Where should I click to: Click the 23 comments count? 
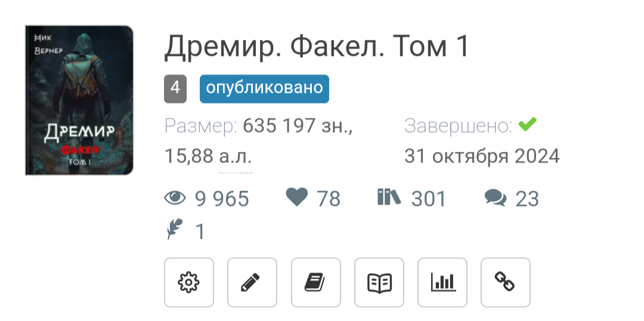(527, 199)
